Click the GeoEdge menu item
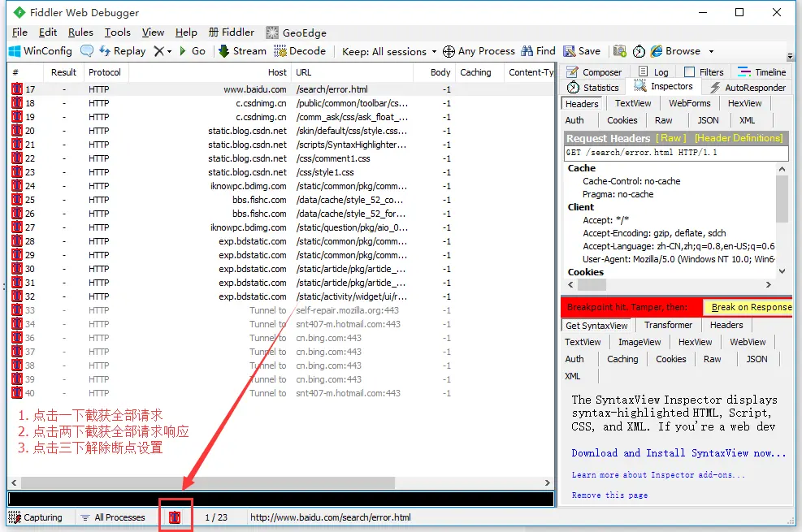Viewport: 802px width, 532px height. pos(296,32)
